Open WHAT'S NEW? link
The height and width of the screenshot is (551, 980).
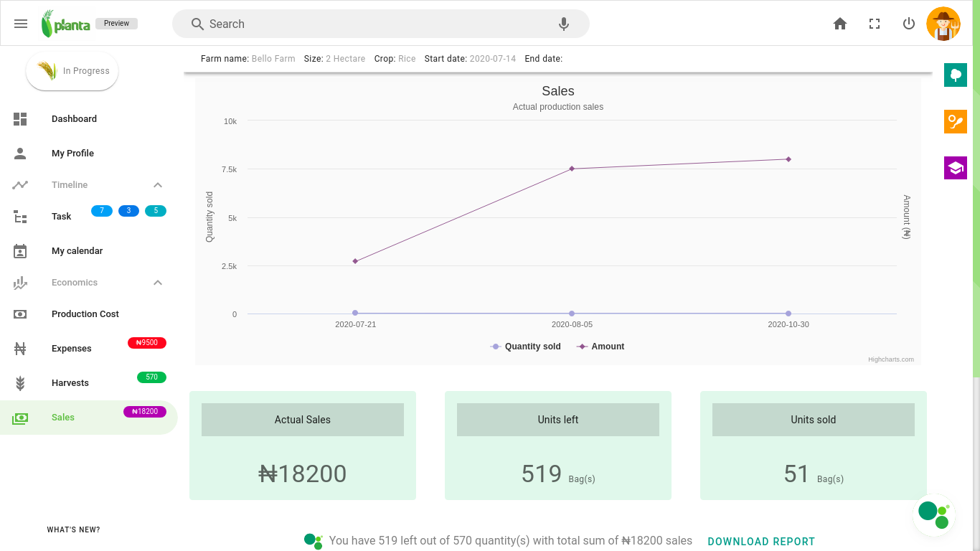(x=74, y=530)
